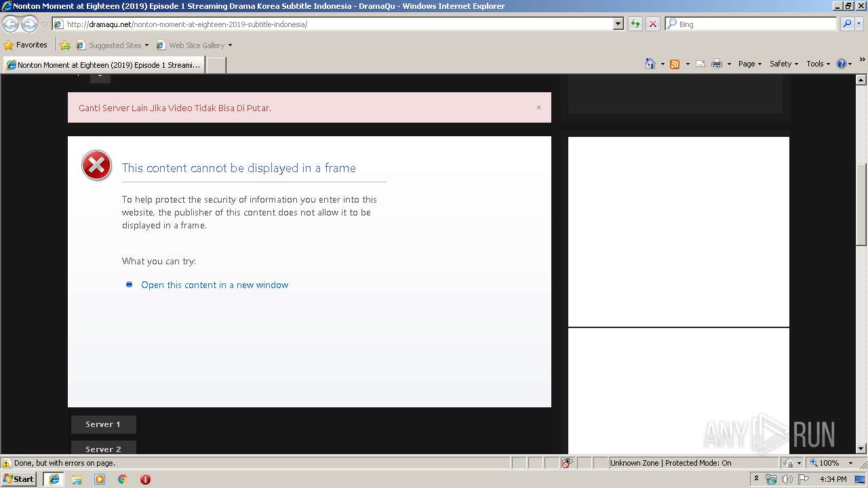868x488 pixels.
Task: Click the browser Back arrow button
Action: coord(11,24)
